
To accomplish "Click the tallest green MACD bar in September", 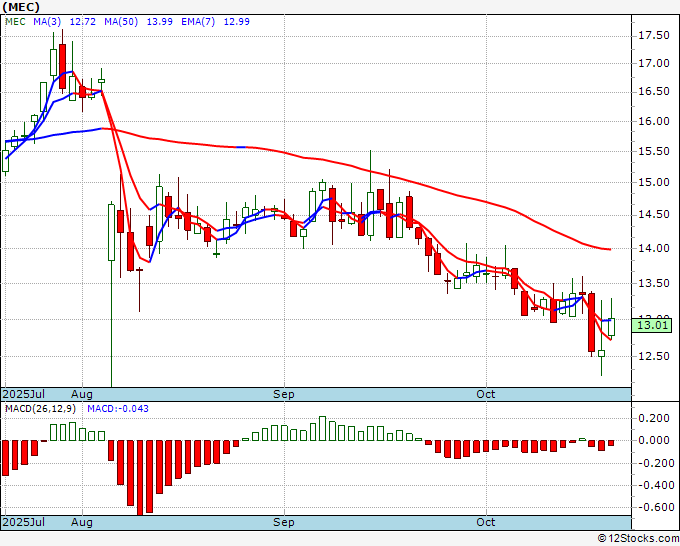I will pyautogui.click(x=322, y=428).
